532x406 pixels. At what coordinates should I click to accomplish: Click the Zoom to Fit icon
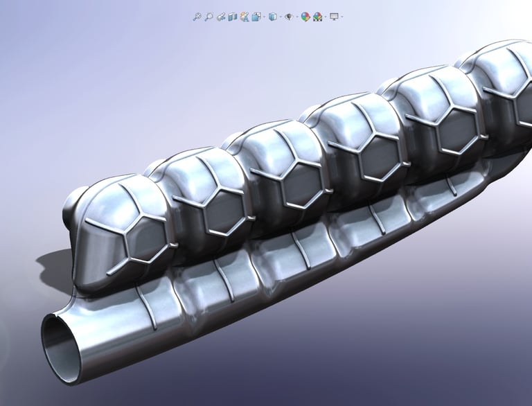(197, 17)
